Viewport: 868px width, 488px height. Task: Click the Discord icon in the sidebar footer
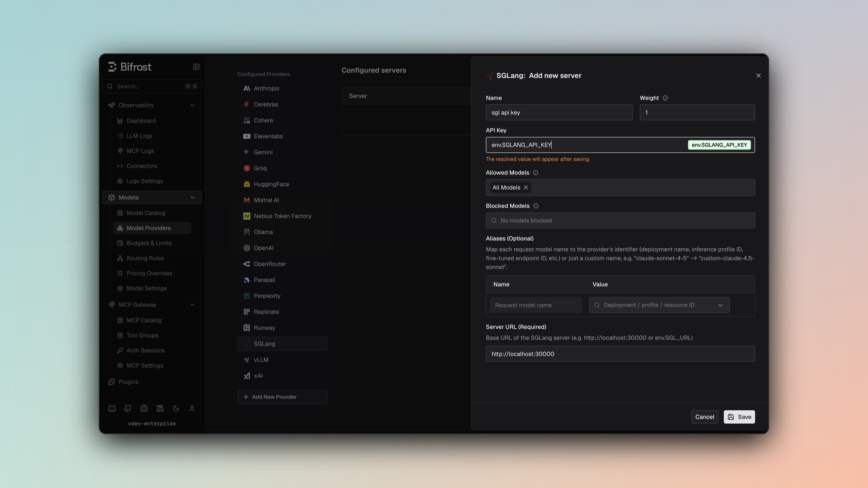tap(112, 408)
